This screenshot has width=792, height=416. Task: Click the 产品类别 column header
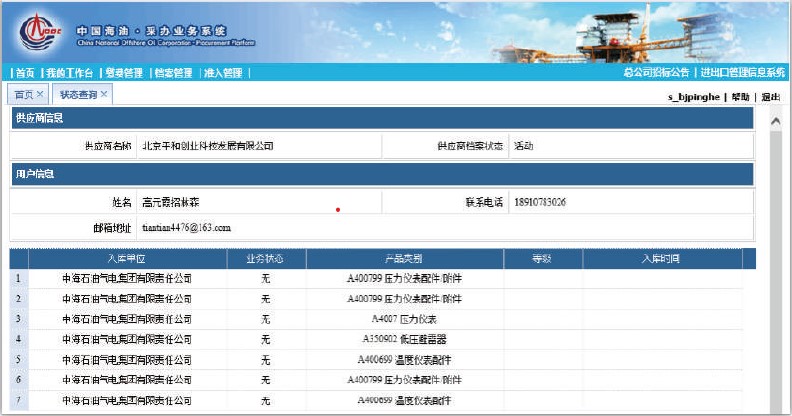pos(404,259)
